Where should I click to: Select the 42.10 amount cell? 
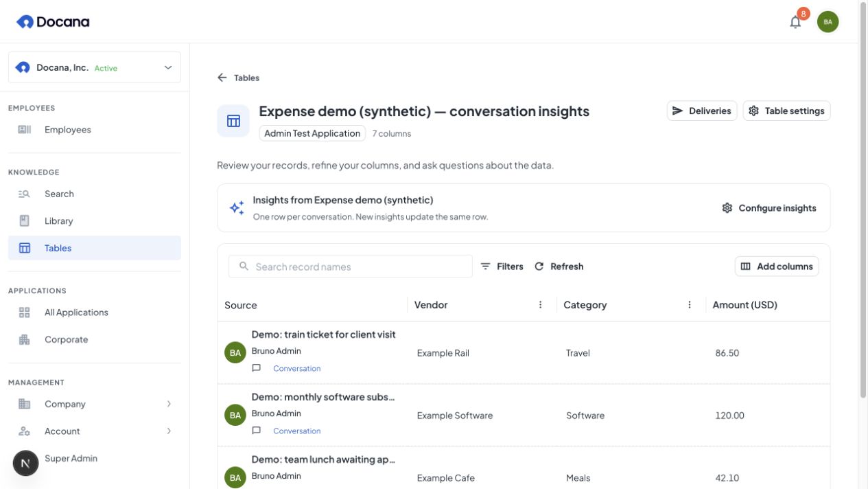pyautogui.click(x=727, y=478)
